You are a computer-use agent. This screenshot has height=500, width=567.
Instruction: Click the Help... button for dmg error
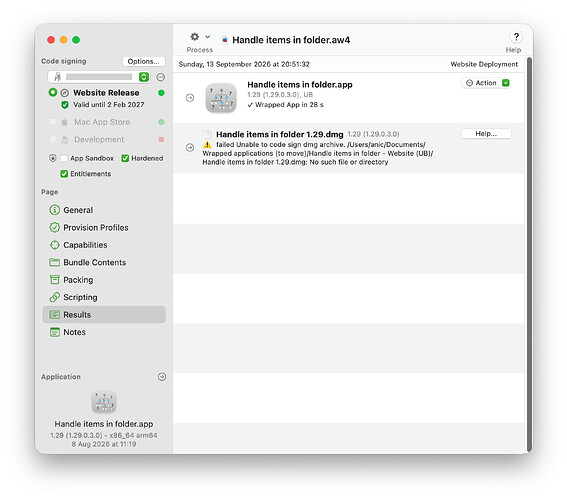pos(486,134)
